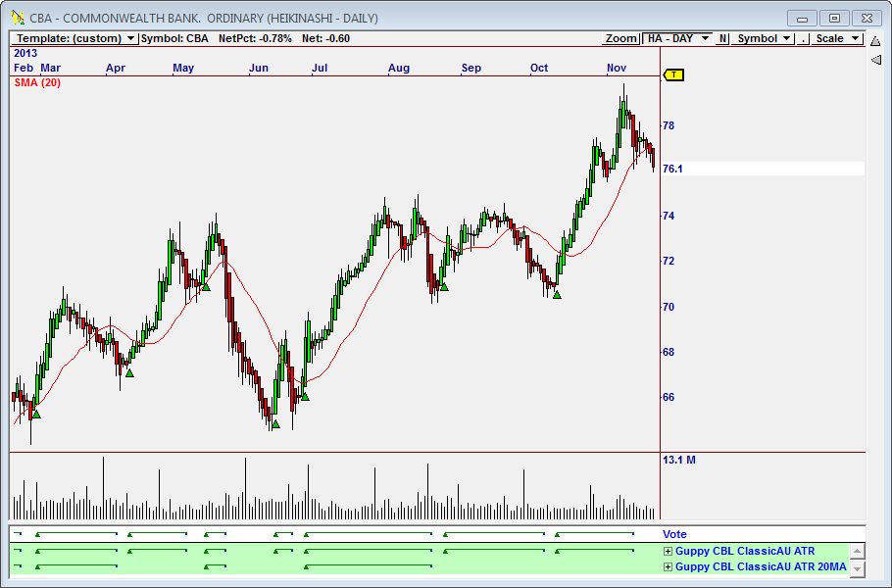Click the Vote label
This screenshot has width=892, height=588.
(x=674, y=534)
